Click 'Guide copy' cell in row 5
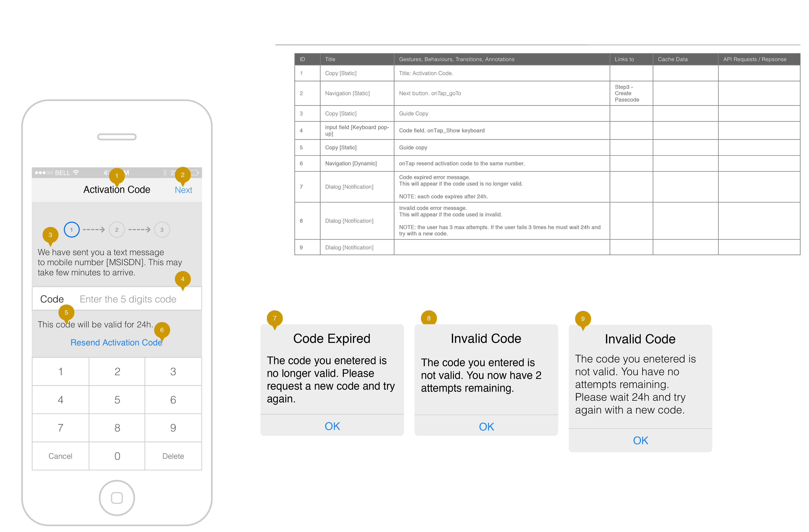The width and height of the screenshot is (809, 532). [502, 147]
